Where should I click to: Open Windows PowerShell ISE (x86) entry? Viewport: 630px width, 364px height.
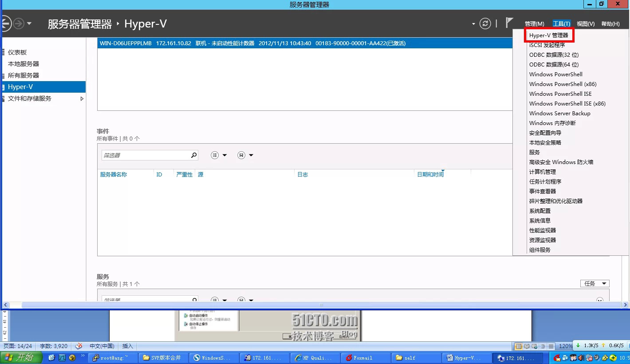coord(567,104)
